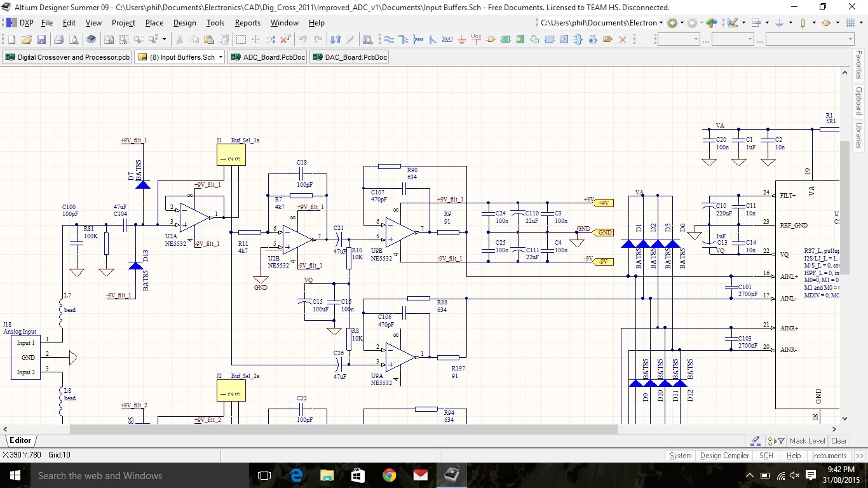Screen dimensions: 868x488
Task: Open Microsoft Edge from the taskbar
Action: pos(296,475)
